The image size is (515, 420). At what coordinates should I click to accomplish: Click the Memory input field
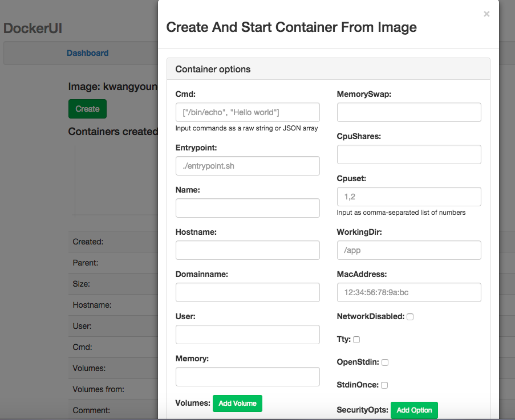248,377
